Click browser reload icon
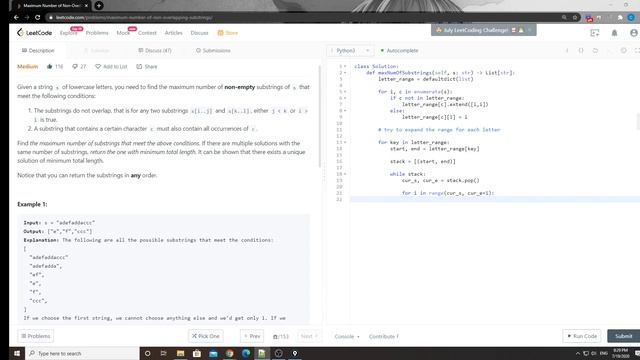 [x=38, y=18]
